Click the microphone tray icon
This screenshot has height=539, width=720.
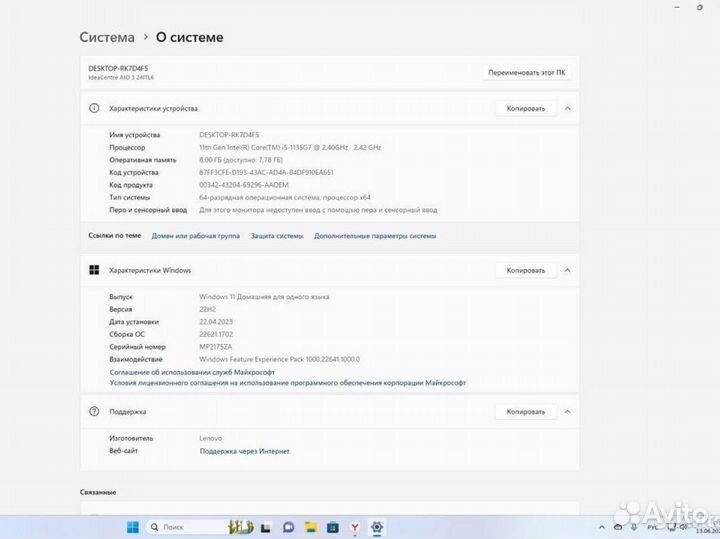pyautogui.click(x=634, y=528)
